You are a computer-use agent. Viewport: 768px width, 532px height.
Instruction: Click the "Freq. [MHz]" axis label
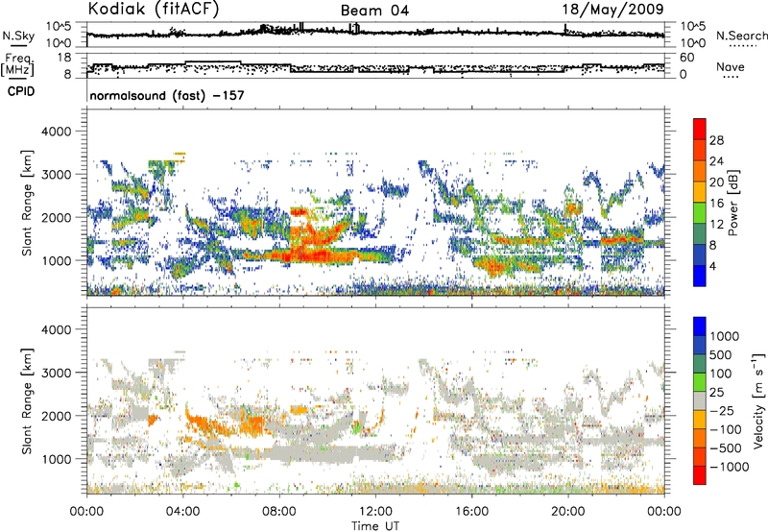coord(17,64)
